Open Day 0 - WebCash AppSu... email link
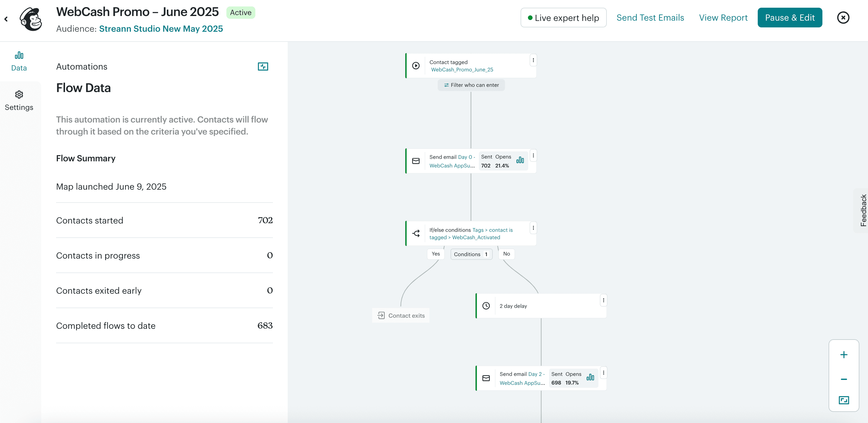Image resolution: width=868 pixels, height=423 pixels. [x=452, y=161]
